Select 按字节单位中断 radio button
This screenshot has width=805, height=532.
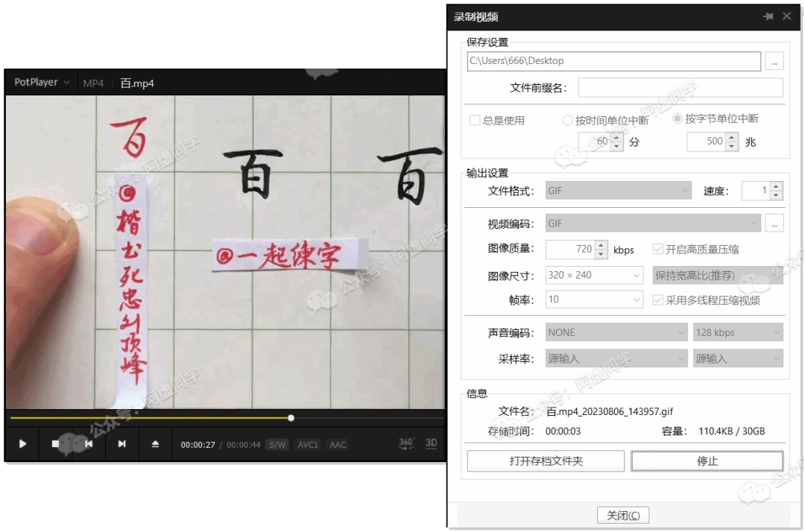tap(677, 119)
